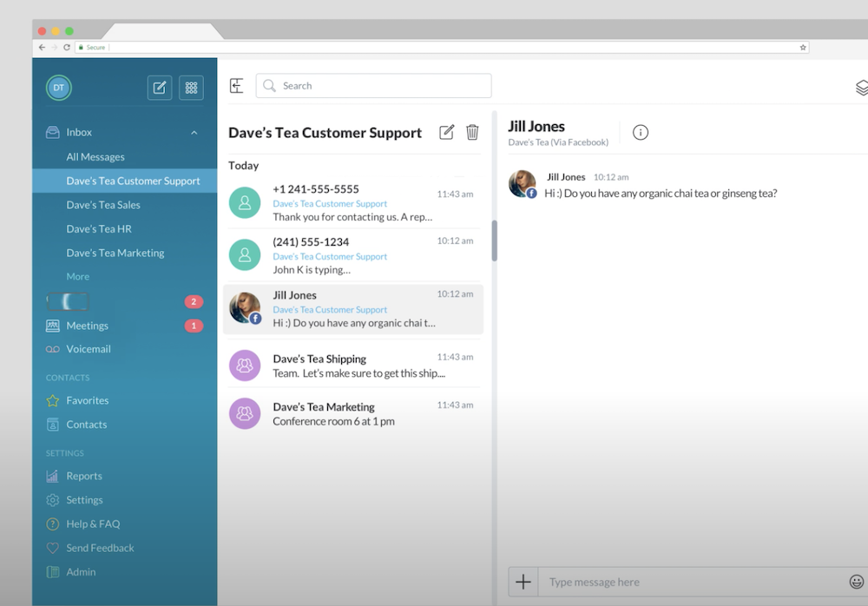868x606 pixels.
Task: Click the Favorites star icon
Action: click(53, 400)
